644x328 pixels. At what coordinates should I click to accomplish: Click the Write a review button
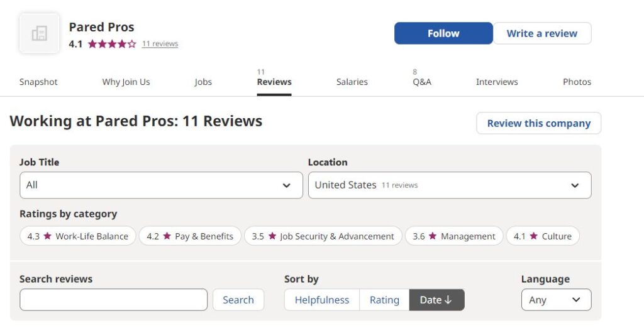click(x=541, y=33)
